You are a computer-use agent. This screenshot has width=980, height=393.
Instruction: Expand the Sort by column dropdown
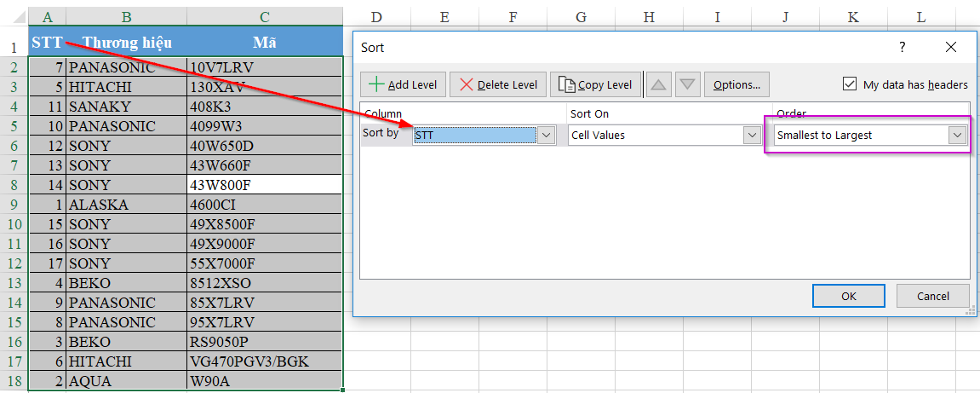pyautogui.click(x=546, y=135)
